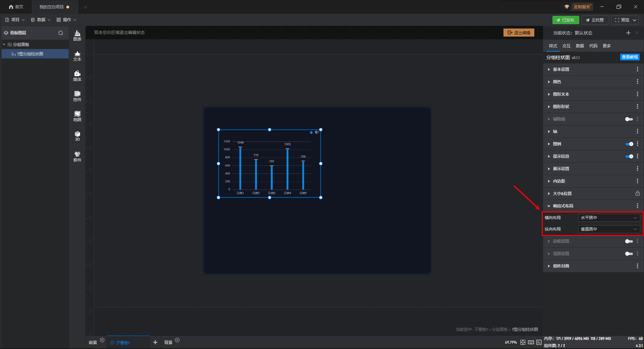Viewport: 644px width, 349px height.
Task: Enable the 边框设置 border switch
Action: 629,241
